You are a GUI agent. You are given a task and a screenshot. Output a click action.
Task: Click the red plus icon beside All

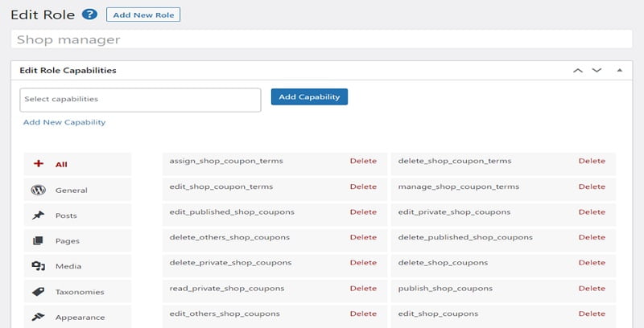[38, 163]
